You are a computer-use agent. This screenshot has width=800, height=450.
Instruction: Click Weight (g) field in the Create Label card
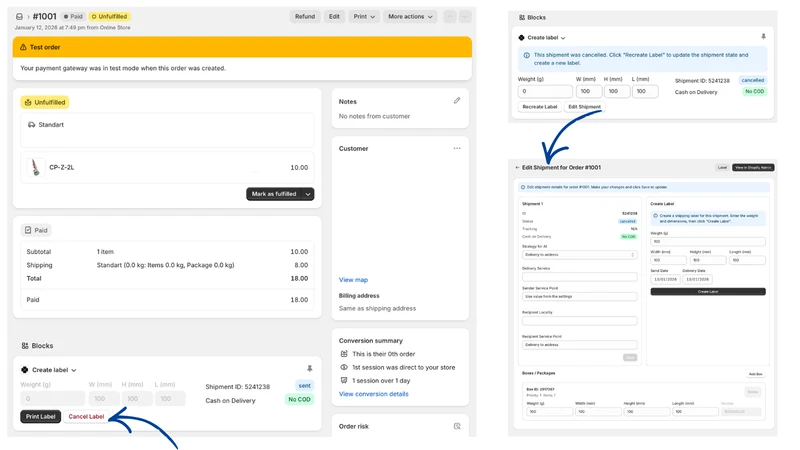(x=708, y=241)
